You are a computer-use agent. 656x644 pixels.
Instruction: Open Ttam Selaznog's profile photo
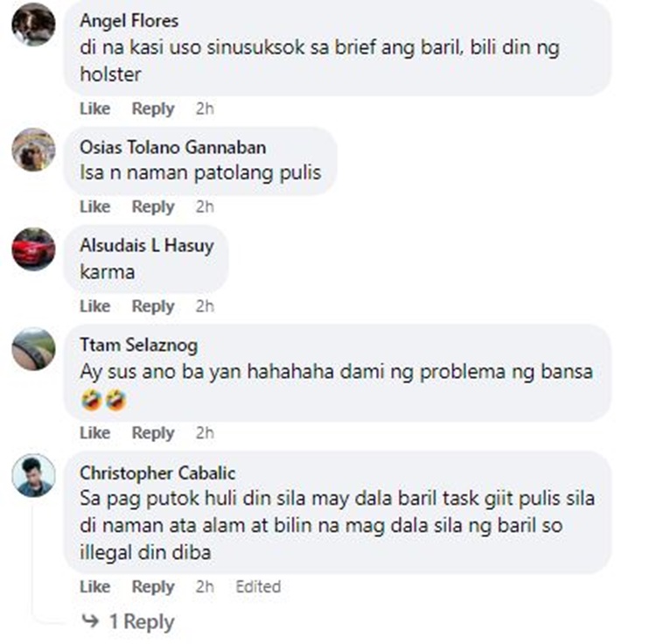pyautogui.click(x=33, y=349)
